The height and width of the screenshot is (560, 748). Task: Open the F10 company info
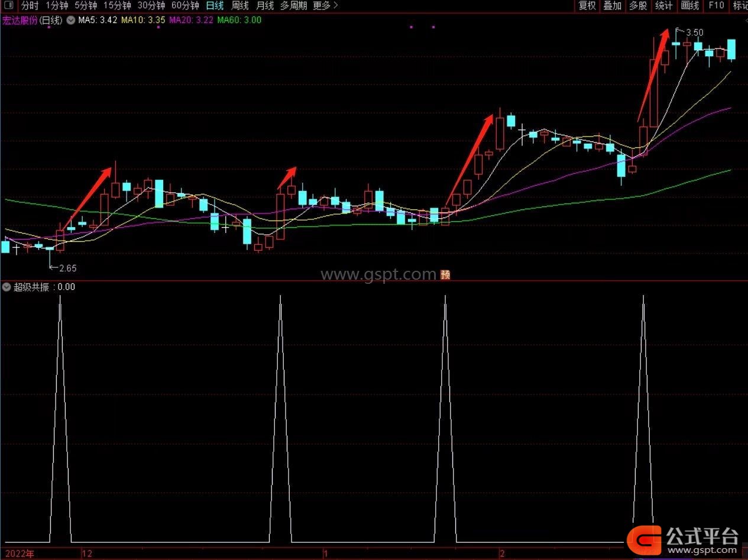point(716,6)
